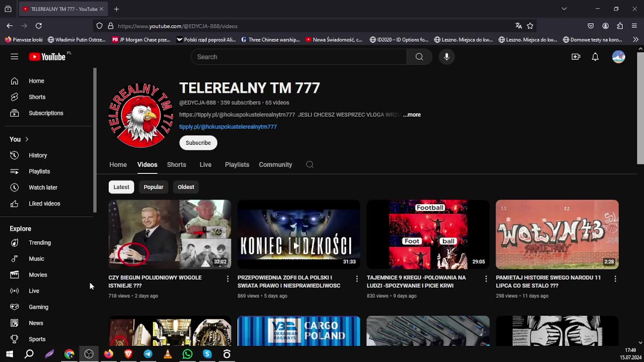Open the WOŁYŃ 43 video thumbnail
Screen dimensions: 644x362
557,234
